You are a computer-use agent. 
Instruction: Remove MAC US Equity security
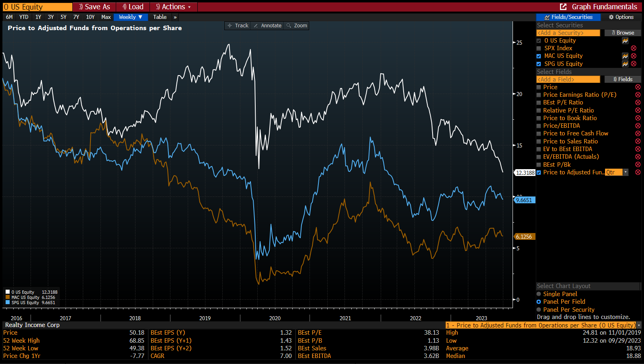click(634, 56)
